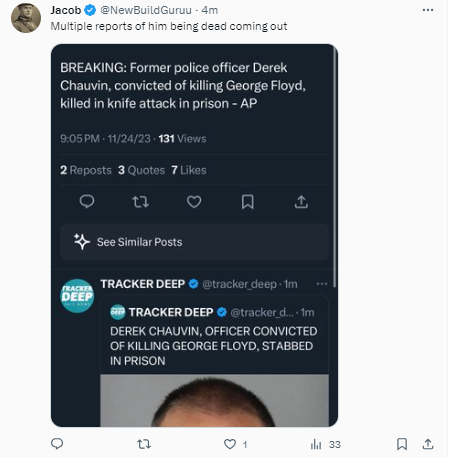
Task: Open the 3 Quotes list
Action: click(x=141, y=170)
